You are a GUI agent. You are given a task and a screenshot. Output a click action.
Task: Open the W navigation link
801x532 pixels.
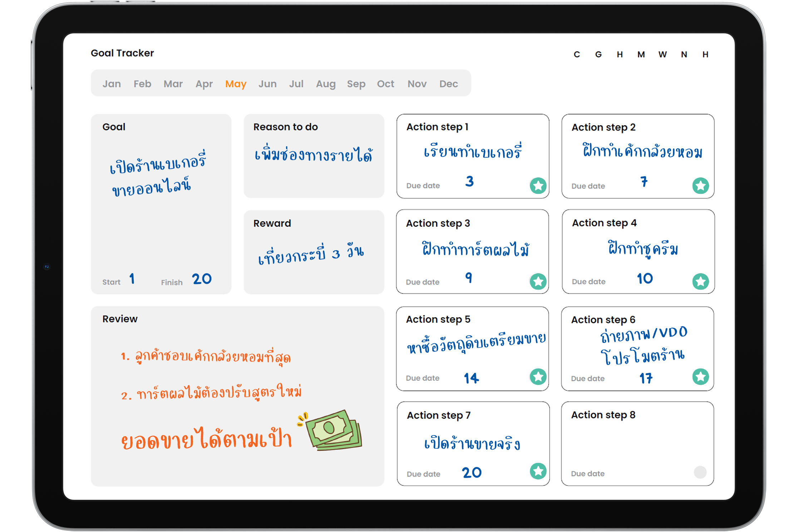[x=662, y=55]
